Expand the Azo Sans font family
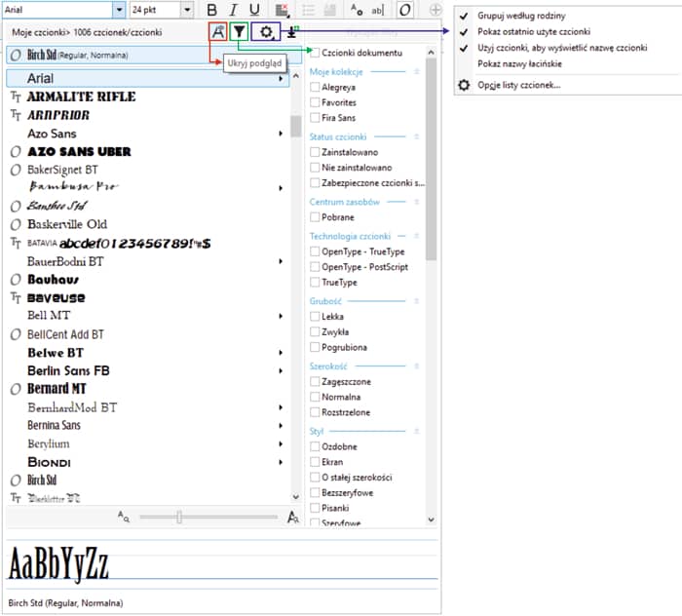 coord(281,134)
